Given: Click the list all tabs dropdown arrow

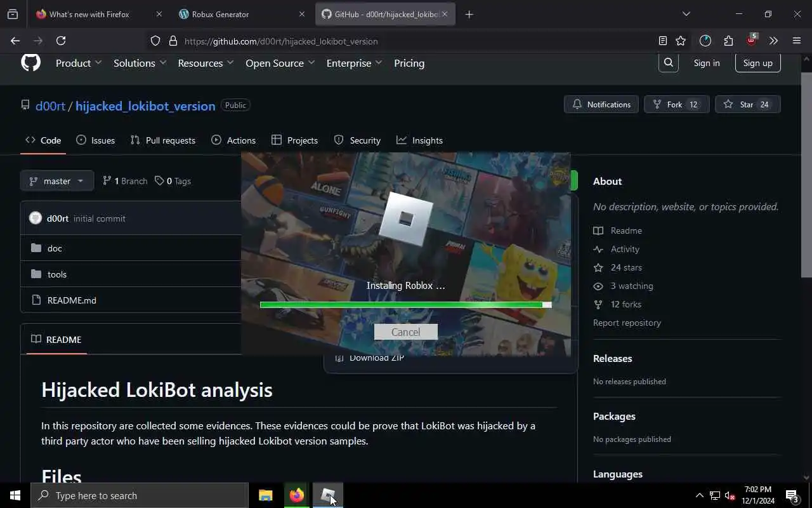Looking at the screenshot, I should (686, 14).
